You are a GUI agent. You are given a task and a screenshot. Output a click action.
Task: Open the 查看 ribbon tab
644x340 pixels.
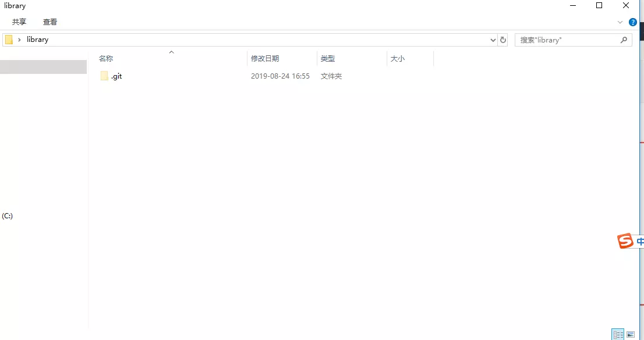point(50,22)
